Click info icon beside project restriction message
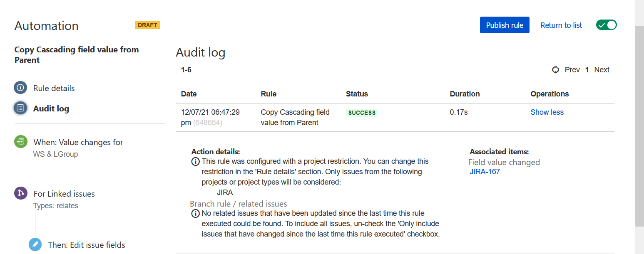644x254 pixels. 195,161
